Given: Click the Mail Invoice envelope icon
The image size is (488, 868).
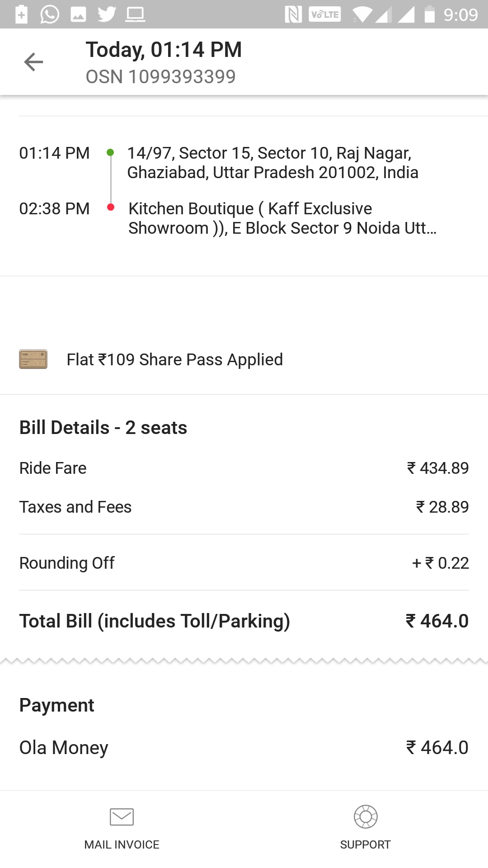Looking at the screenshot, I should click(122, 817).
